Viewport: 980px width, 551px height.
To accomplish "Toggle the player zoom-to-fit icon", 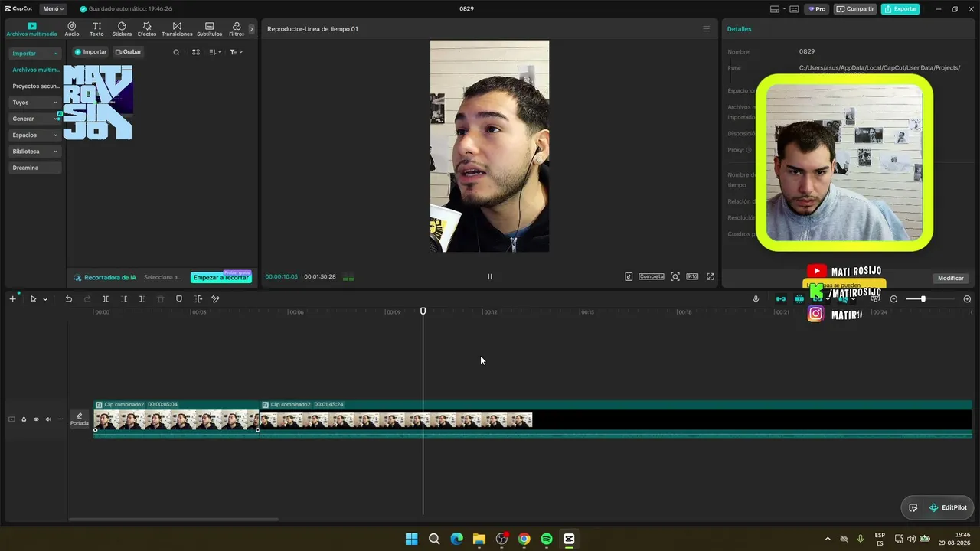I will [x=675, y=277].
